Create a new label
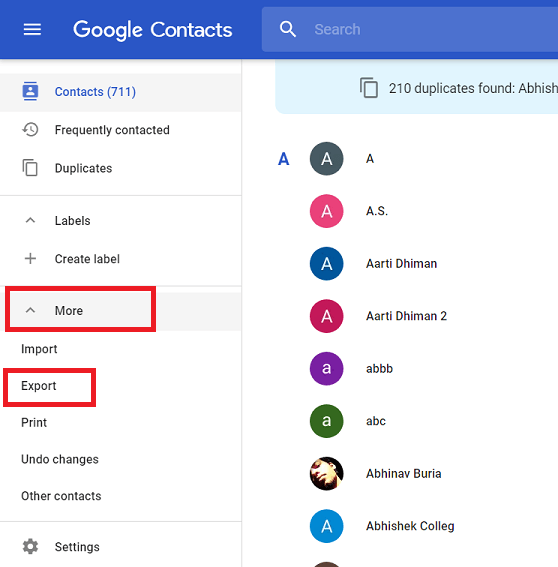The height and width of the screenshot is (567, 558). pyautogui.click(x=87, y=259)
